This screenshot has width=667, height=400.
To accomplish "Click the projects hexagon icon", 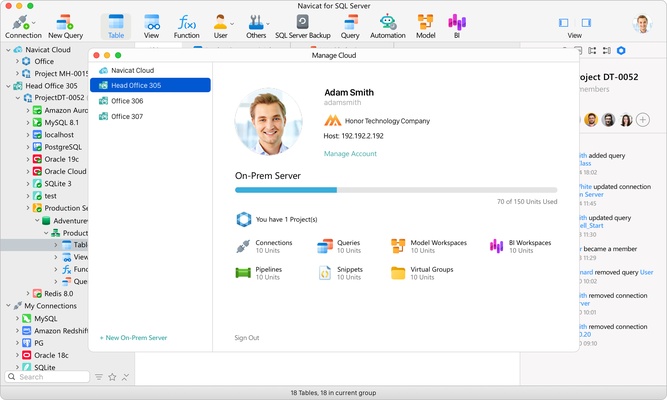I will [x=244, y=219].
